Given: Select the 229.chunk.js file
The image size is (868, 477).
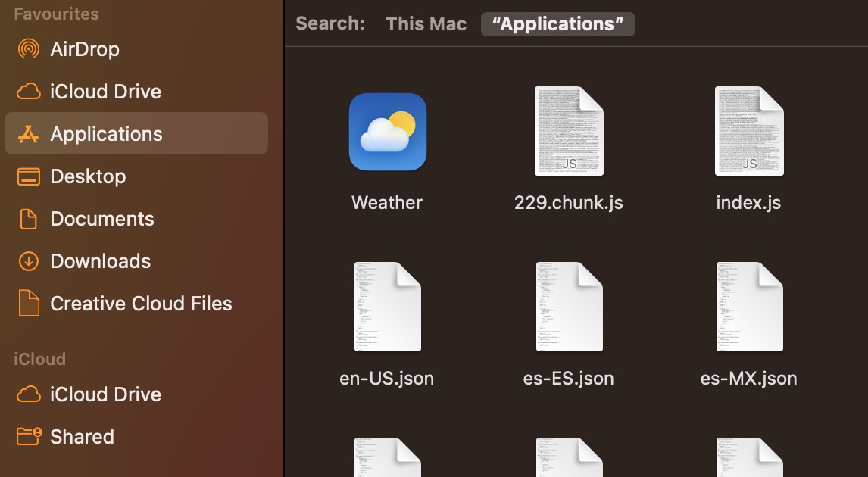Looking at the screenshot, I should click(x=568, y=131).
